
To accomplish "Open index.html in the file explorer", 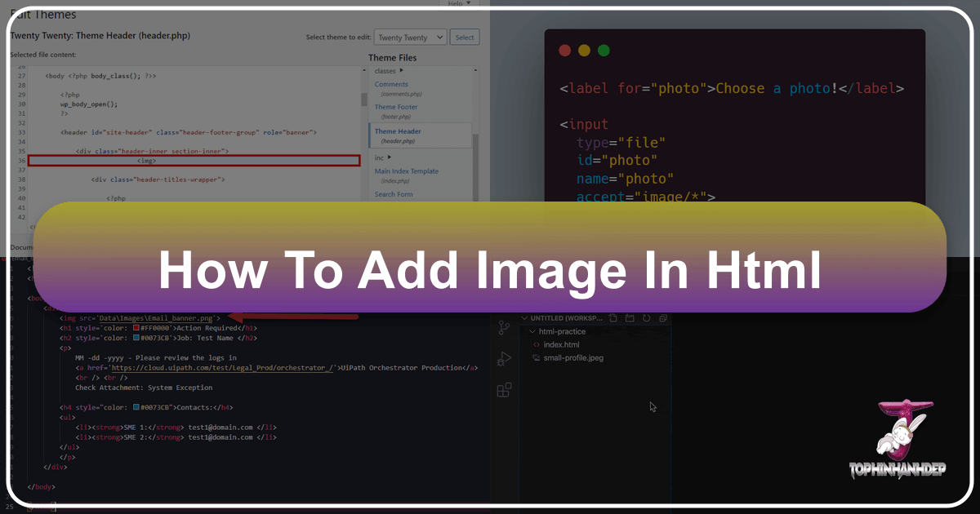I will [561, 345].
